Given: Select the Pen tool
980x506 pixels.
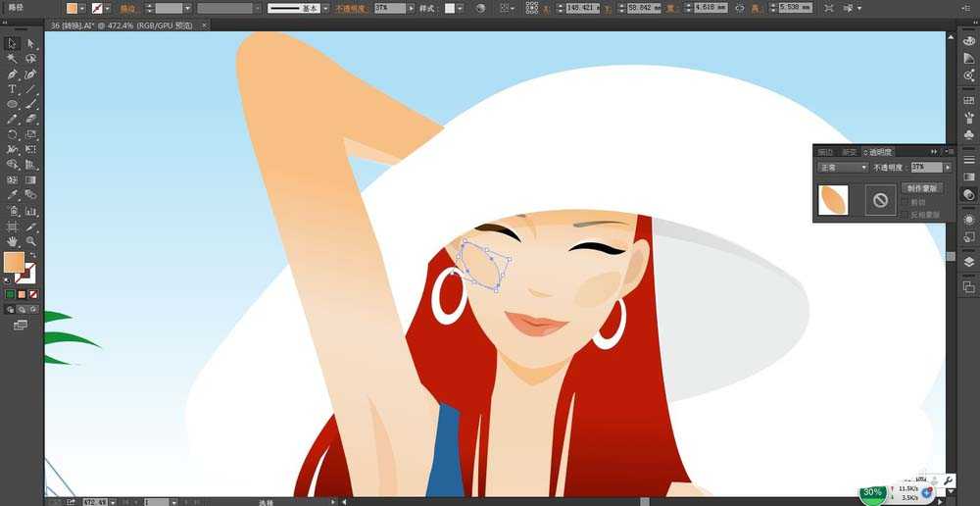Looking at the screenshot, I should [12, 75].
